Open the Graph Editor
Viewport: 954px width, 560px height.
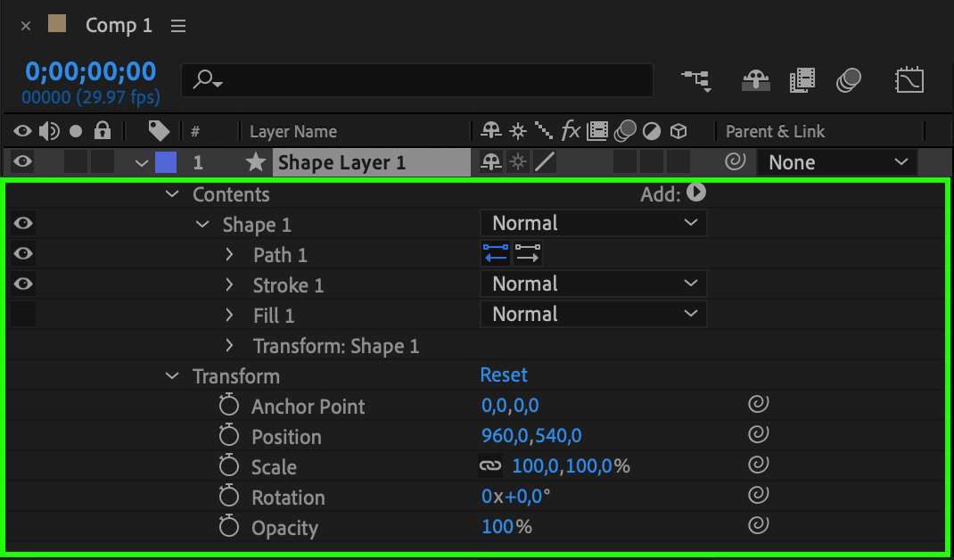coord(909,81)
